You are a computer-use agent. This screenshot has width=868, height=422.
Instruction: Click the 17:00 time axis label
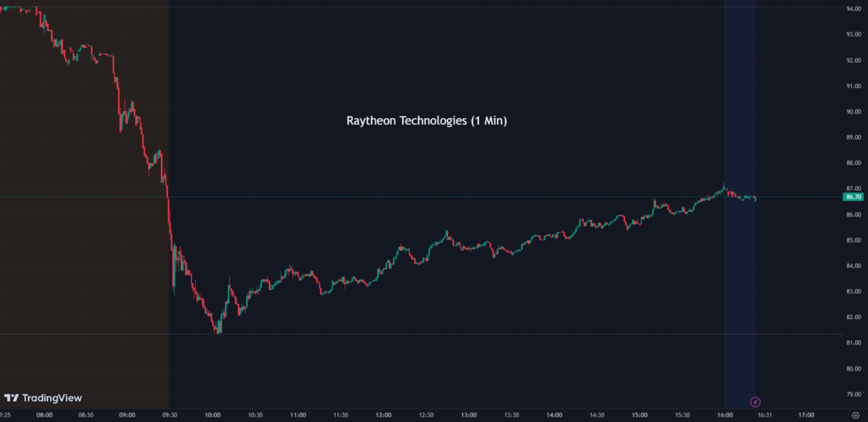[806, 415]
